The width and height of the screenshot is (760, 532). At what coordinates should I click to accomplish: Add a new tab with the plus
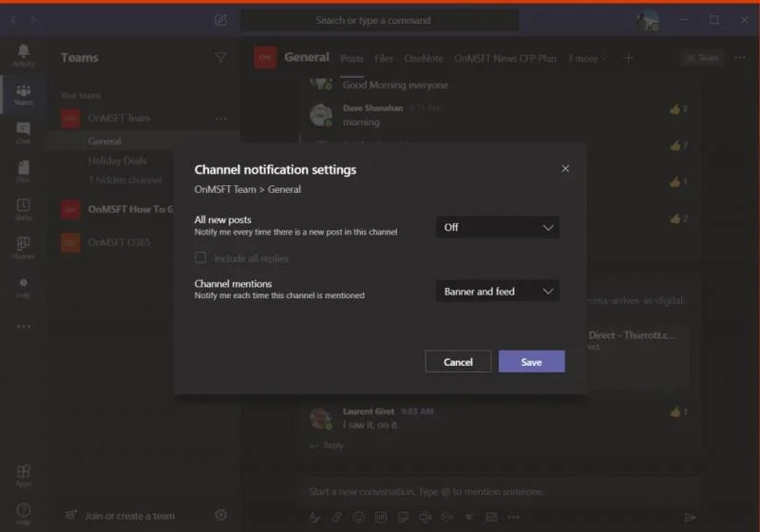coord(628,58)
